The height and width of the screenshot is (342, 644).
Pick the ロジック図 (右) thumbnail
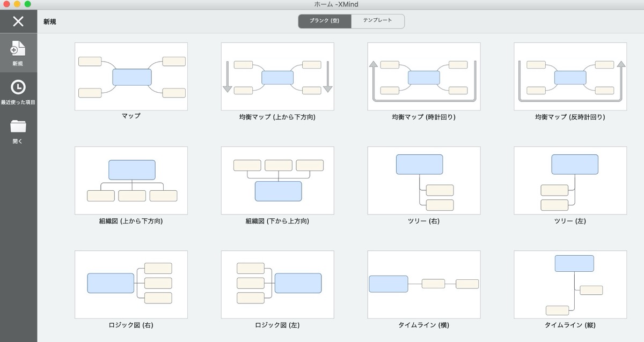[131, 285]
